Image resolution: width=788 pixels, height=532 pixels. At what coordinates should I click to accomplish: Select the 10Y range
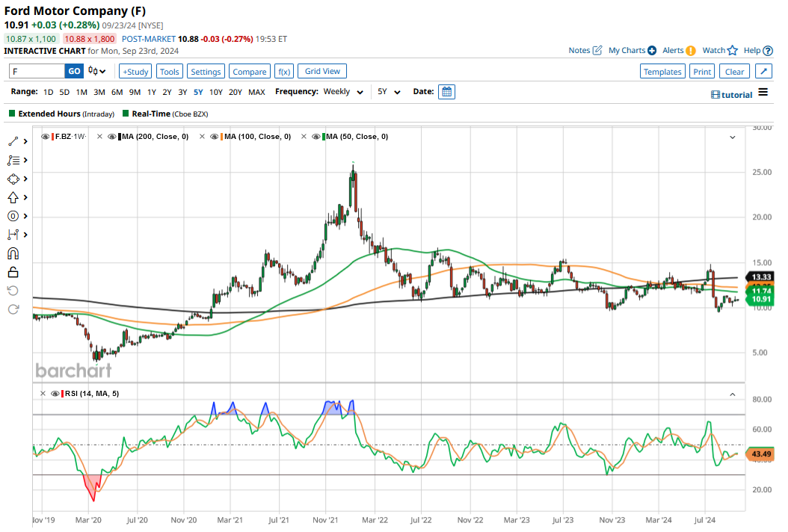coord(215,92)
